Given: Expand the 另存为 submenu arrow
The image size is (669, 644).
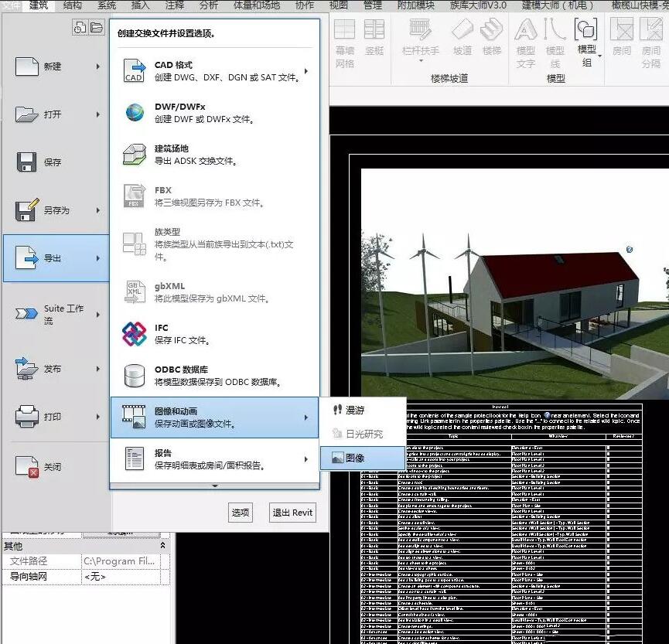Looking at the screenshot, I should [x=98, y=210].
